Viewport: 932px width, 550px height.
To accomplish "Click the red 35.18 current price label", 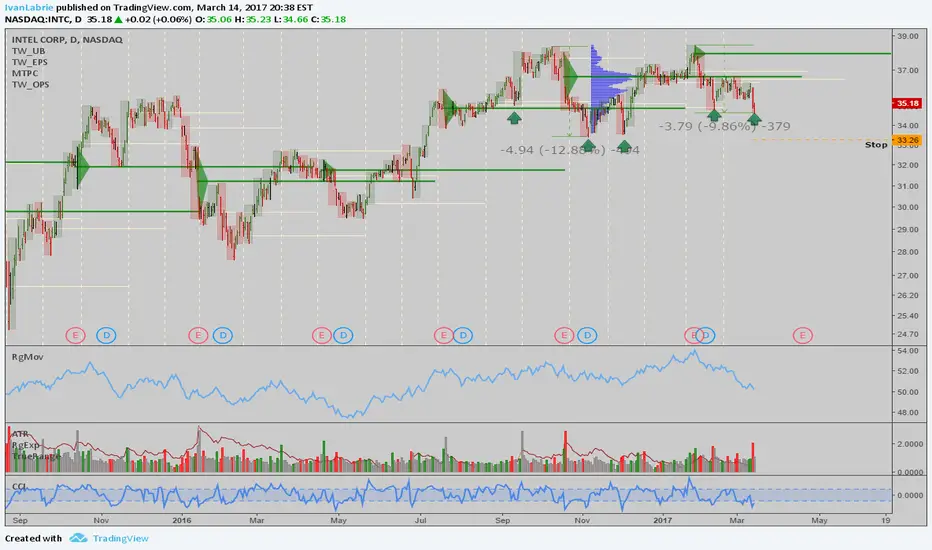I will point(907,103).
